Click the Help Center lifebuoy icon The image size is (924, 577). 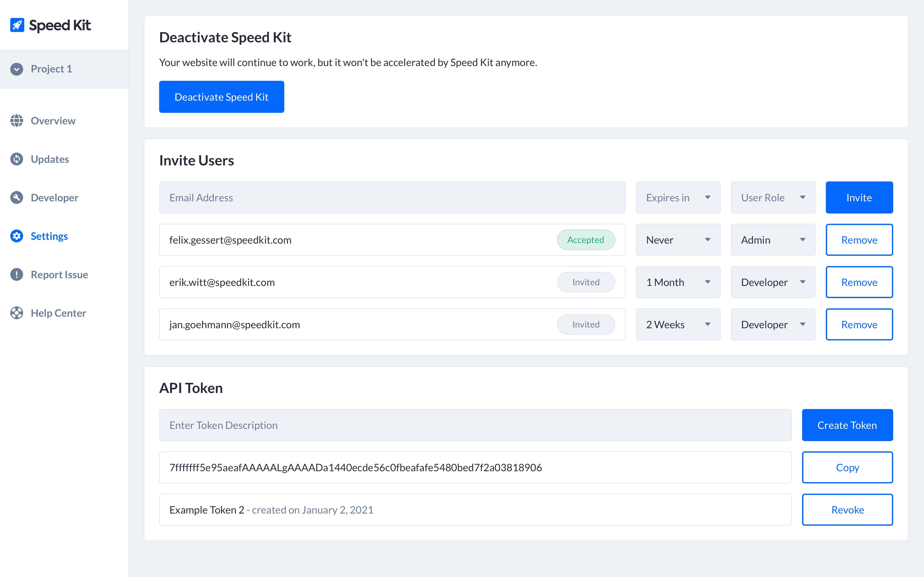(x=17, y=313)
